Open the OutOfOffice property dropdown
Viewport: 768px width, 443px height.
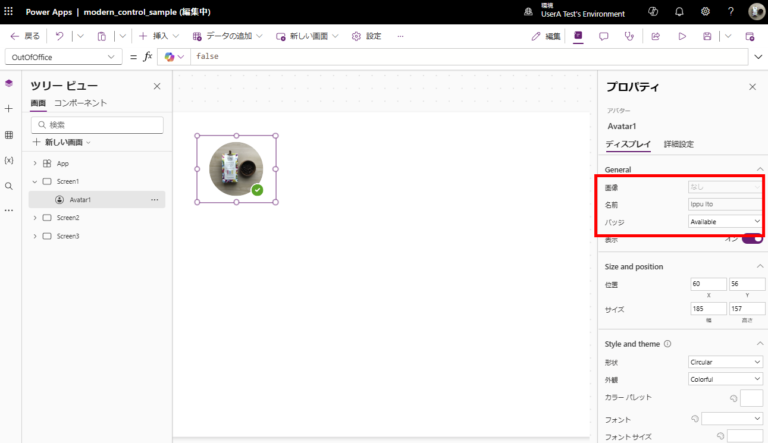pyautogui.click(x=63, y=57)
